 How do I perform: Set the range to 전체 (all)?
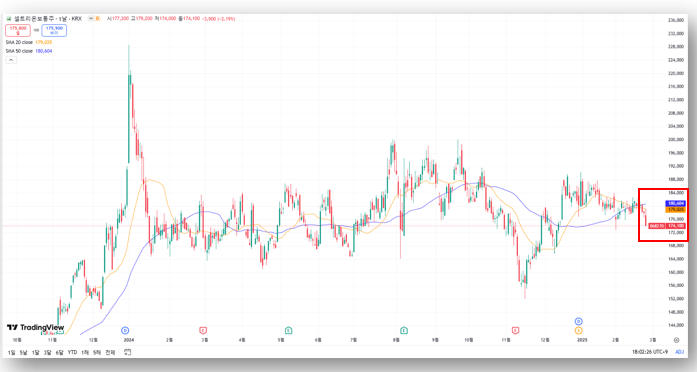110,352
